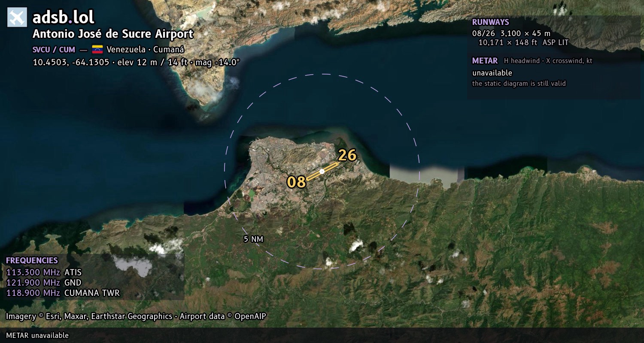Screen dimensions: 644x343
Task: Select the runway 26 label
Action: 347,155
